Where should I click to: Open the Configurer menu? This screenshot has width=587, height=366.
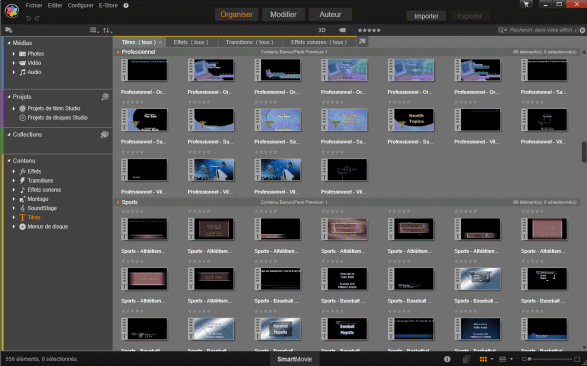point(80,6)
